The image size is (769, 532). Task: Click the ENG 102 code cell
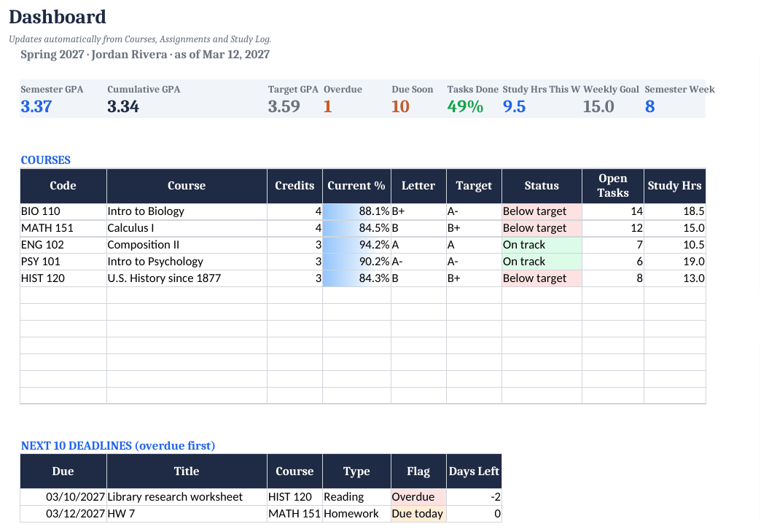pyautogui.click(x=63, y=245)
